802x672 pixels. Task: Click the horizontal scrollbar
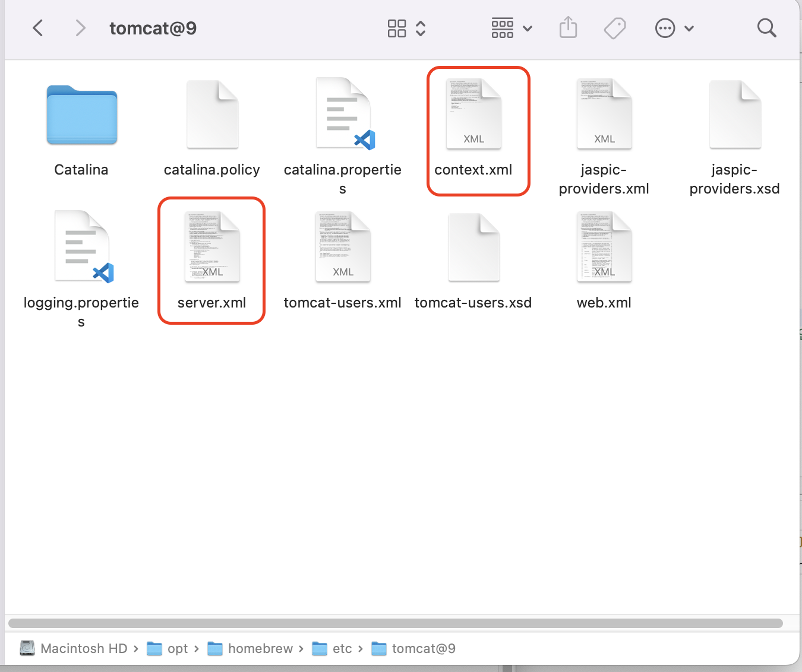396,623
